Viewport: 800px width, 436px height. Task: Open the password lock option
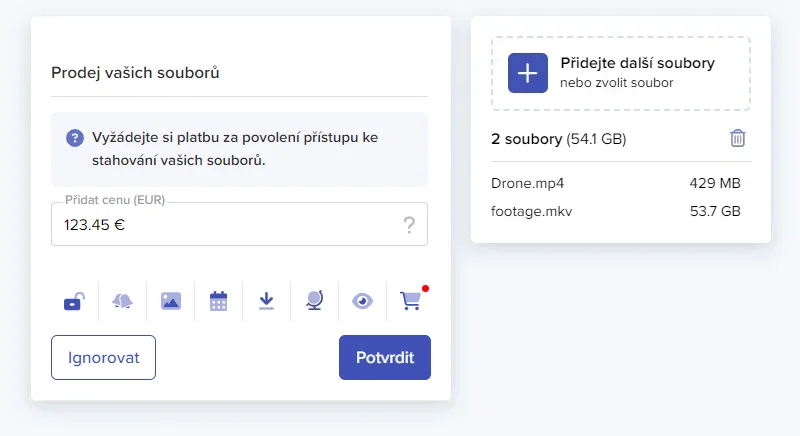point(74,300)
